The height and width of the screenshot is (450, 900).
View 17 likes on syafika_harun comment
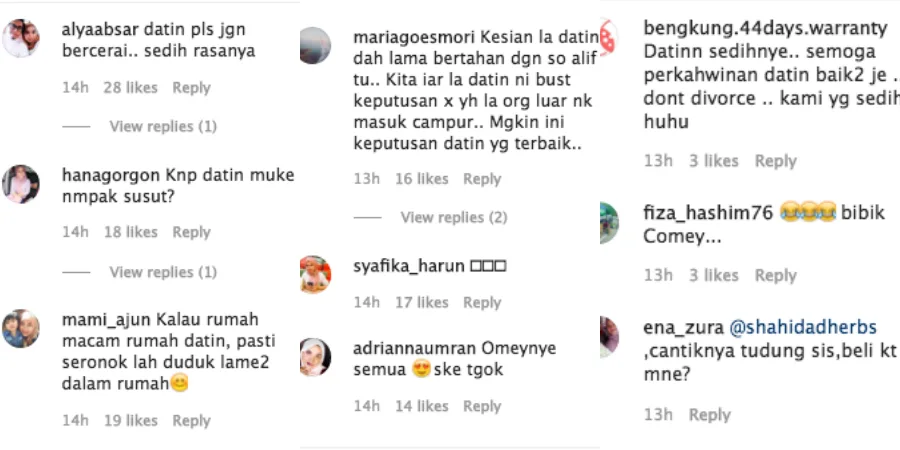click(422, 302)
